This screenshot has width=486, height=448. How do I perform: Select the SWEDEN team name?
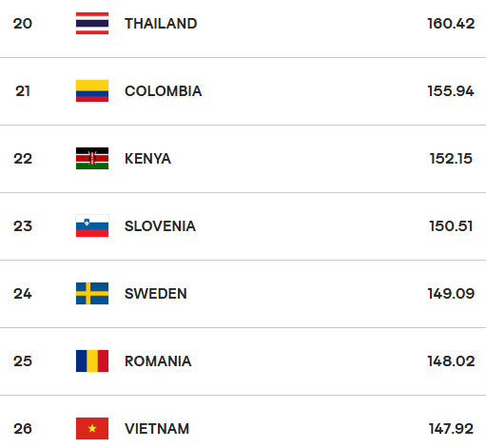coord(156,294)
